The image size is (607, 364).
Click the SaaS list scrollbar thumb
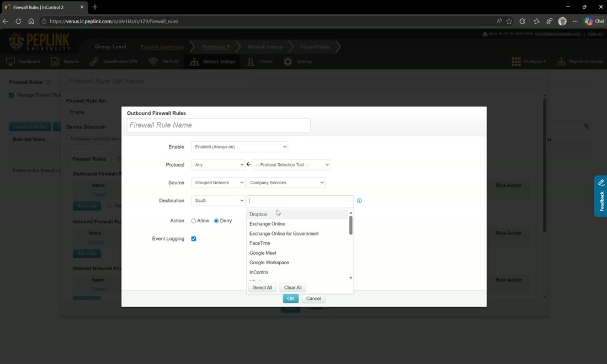pos(351,226)
